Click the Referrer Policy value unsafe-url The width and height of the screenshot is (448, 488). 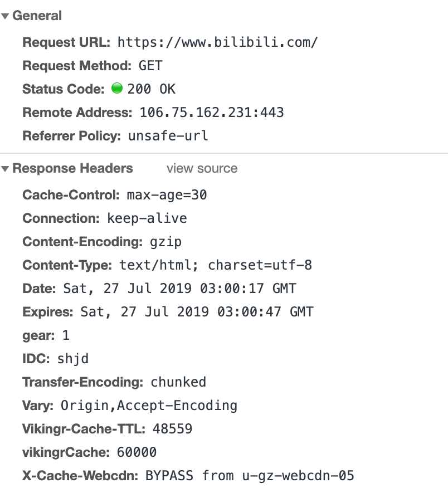point(168,136)
